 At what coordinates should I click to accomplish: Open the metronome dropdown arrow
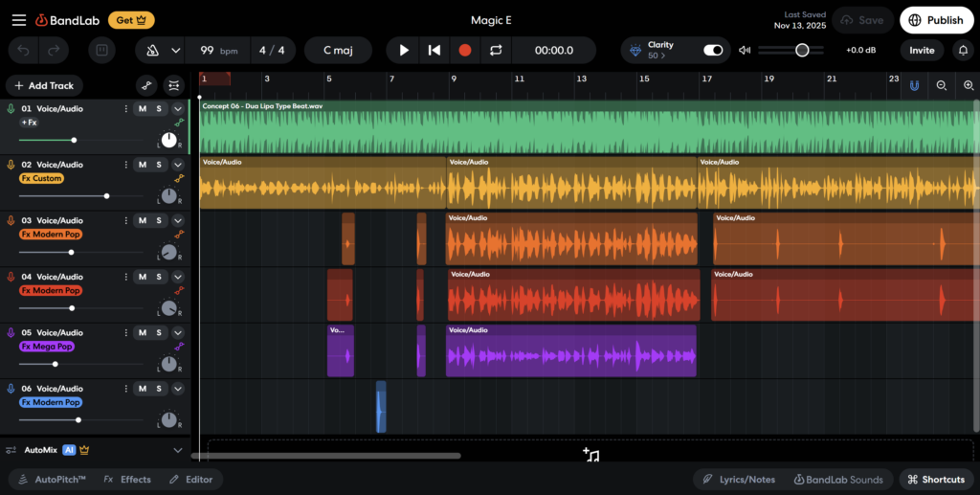175,50
